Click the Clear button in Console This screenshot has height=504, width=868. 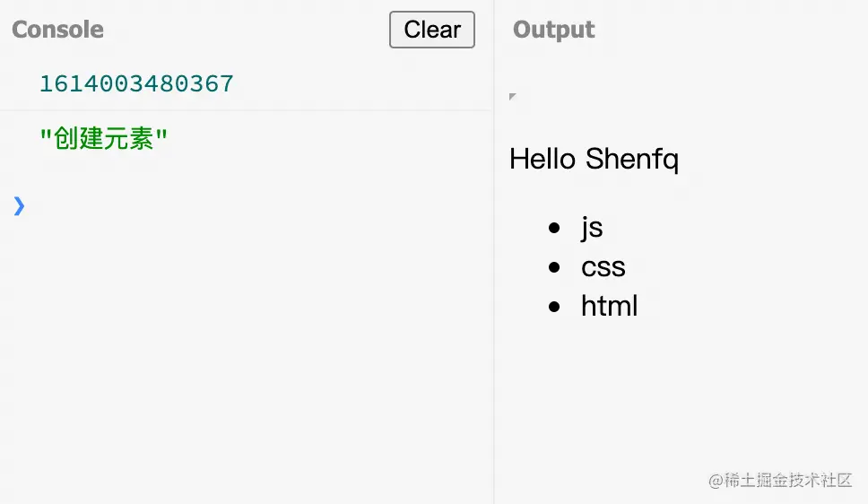432,30
